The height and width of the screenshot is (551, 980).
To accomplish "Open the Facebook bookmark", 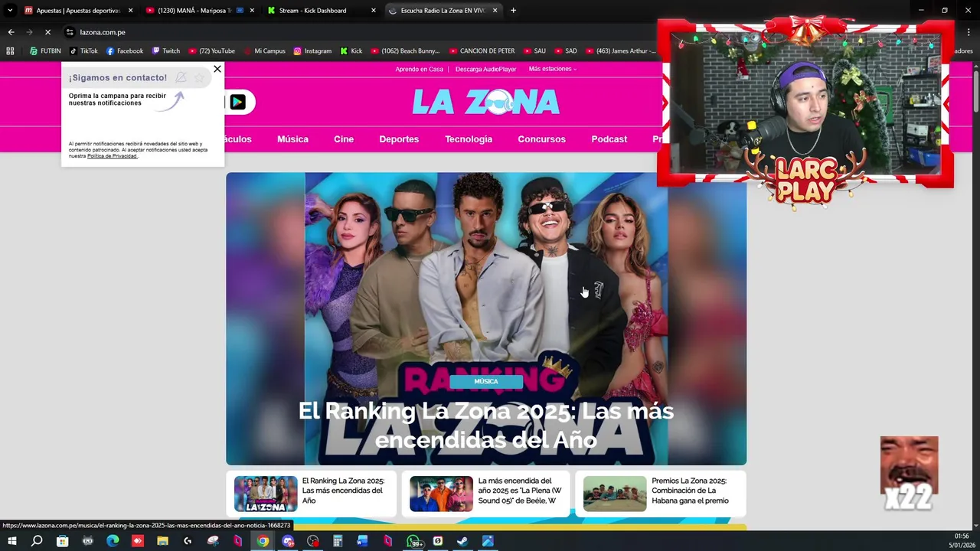I will pyautogui.click(x=125, y=51).
